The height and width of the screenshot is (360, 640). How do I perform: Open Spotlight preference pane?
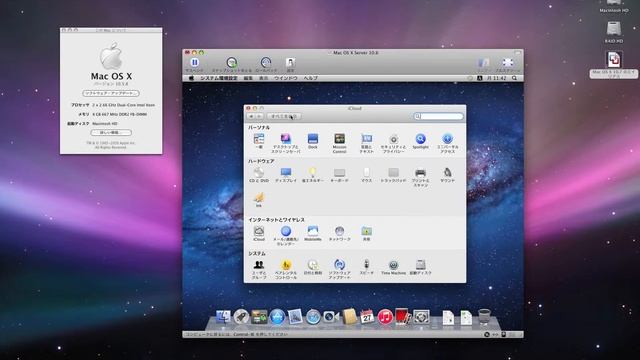pyautogui.click(x=420, y=141)
